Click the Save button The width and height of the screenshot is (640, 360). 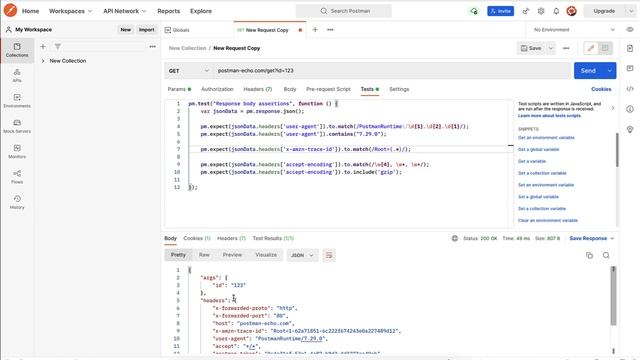531,48
